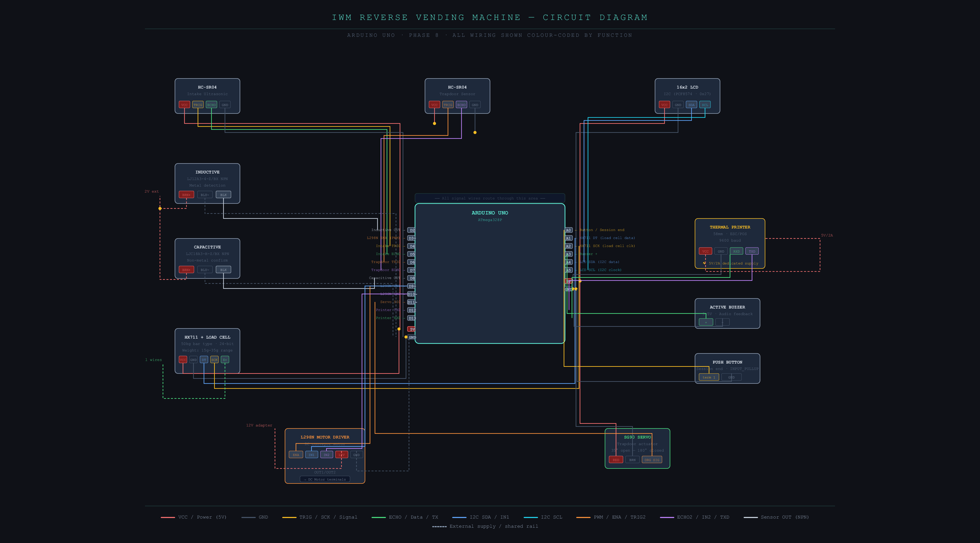
Task: Click 'THERMAL PRINTER' component title
Action: (x=730, y=227)
